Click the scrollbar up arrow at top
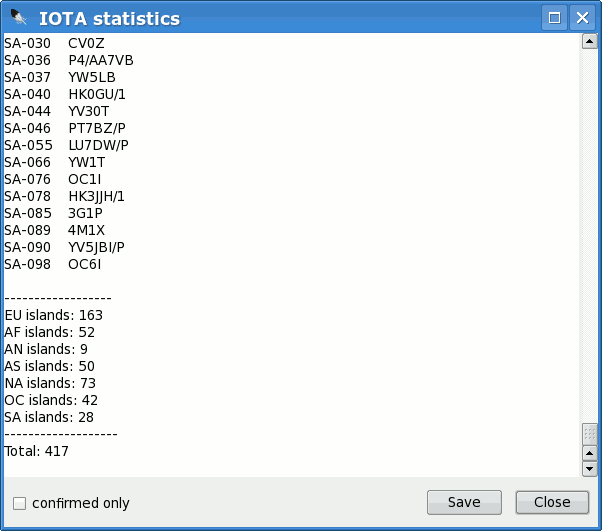602x531 pixels. click(x=589, y=41)
